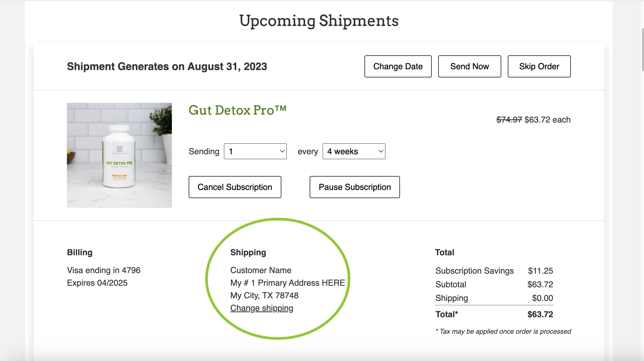This screenshot has height=361, width=644.
Task: Click Pause Subscription
Action: pyautogui.click(x=355, y=187)
